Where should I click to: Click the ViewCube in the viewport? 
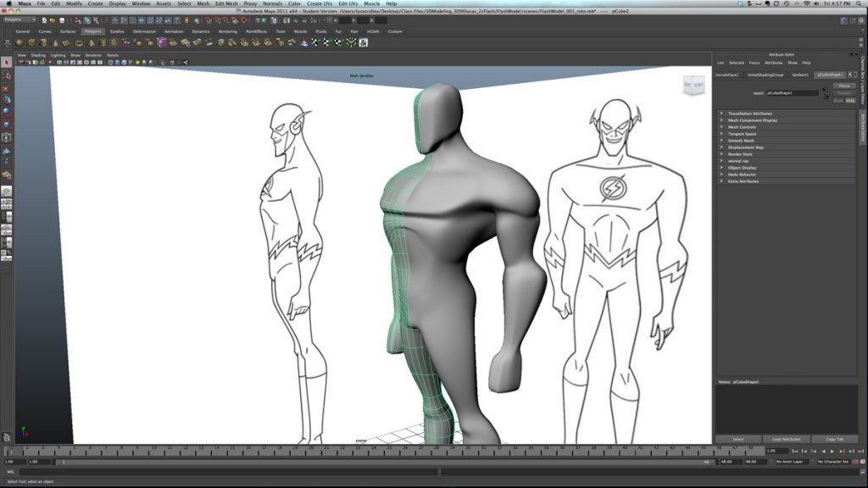(693, 85)
